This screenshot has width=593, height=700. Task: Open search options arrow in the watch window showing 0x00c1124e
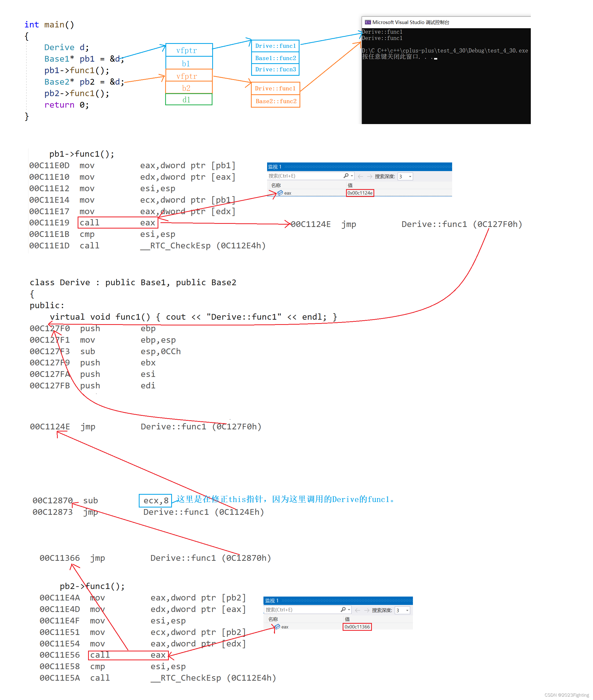pos(352,176)
